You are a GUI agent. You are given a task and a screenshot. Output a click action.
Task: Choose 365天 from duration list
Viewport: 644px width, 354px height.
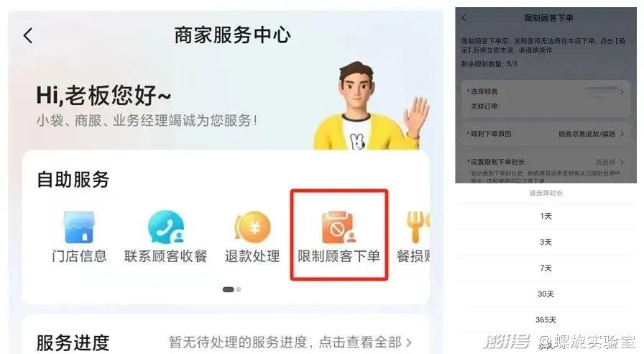coord(546,320)
